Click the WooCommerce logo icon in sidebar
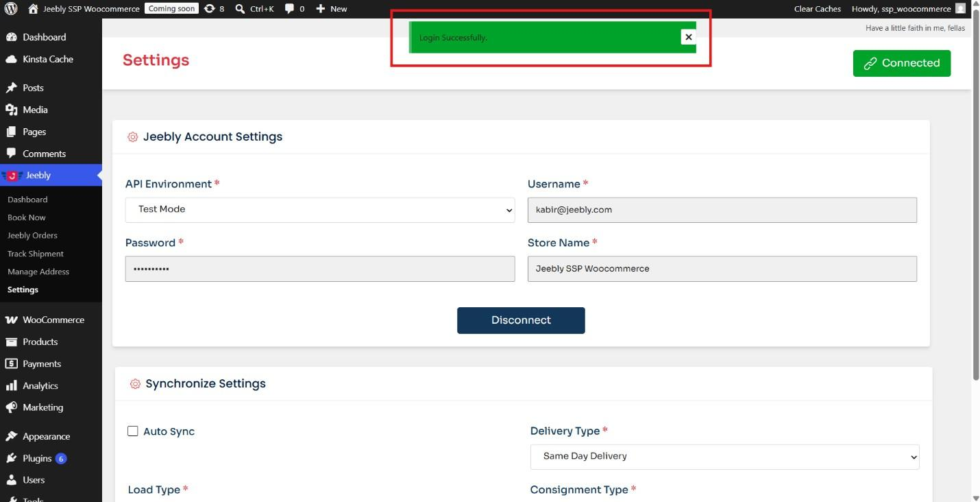Viewport: 980px width, 502px height. click(11, 320)
